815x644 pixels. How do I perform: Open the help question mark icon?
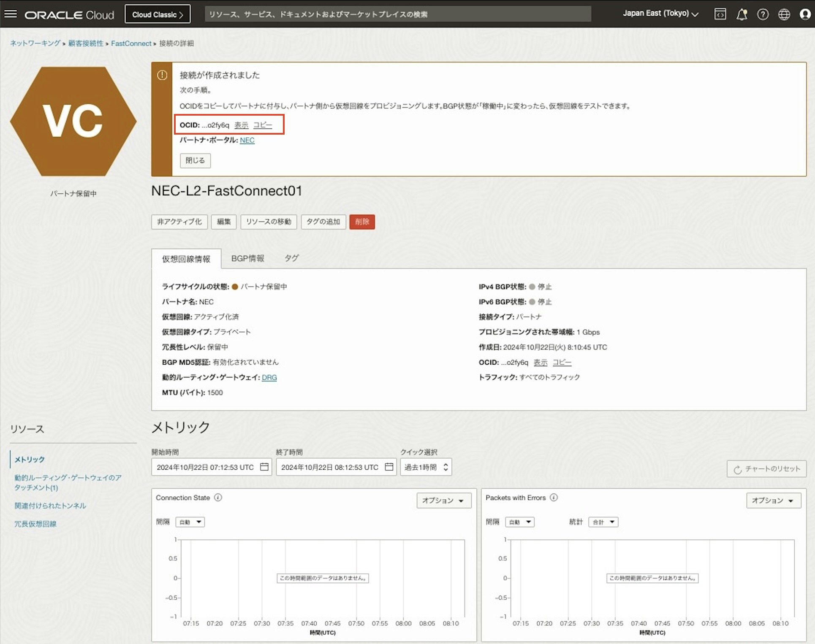point(763,14)
